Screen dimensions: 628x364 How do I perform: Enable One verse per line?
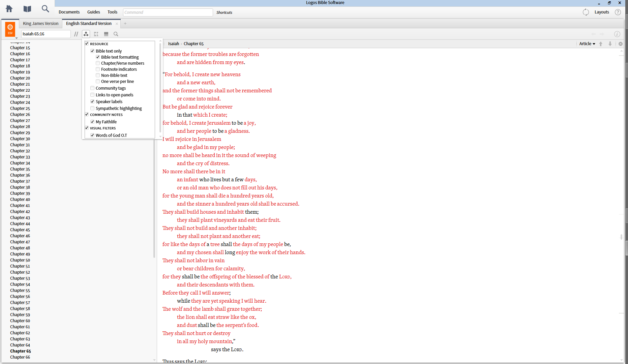tap(98, 81)
